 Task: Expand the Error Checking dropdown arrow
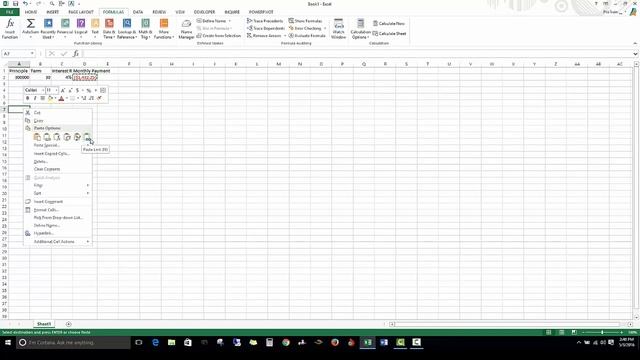[325, 28]
